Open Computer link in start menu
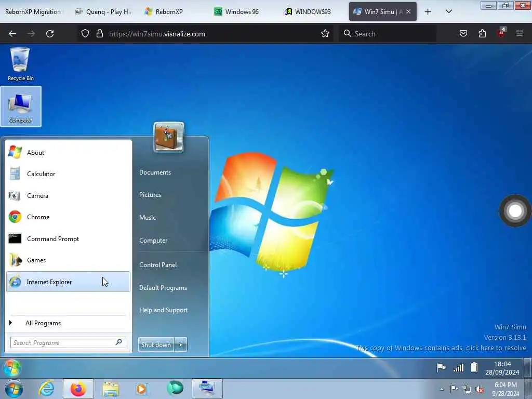 [153, 240]
